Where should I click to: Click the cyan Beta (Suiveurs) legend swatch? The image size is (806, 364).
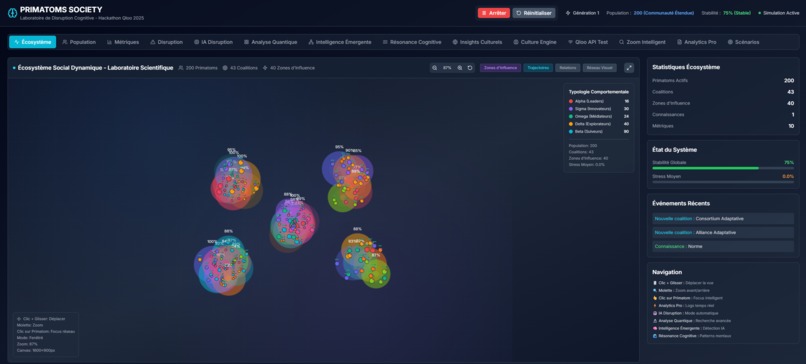(x=571, y=132)
